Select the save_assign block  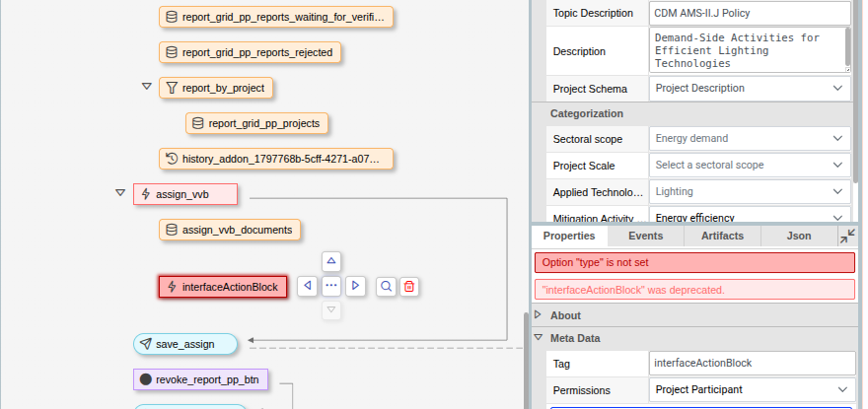[x=185, y=344]
